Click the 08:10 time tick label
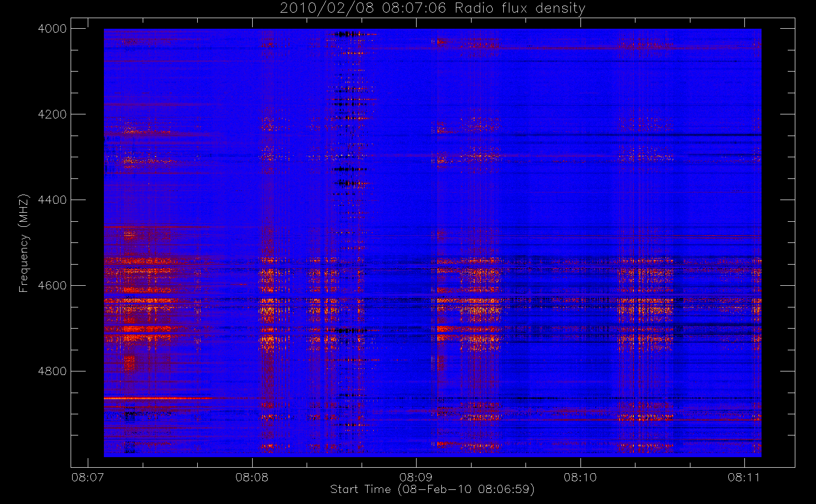Screen dimensions: 816x504 [580, 477]
